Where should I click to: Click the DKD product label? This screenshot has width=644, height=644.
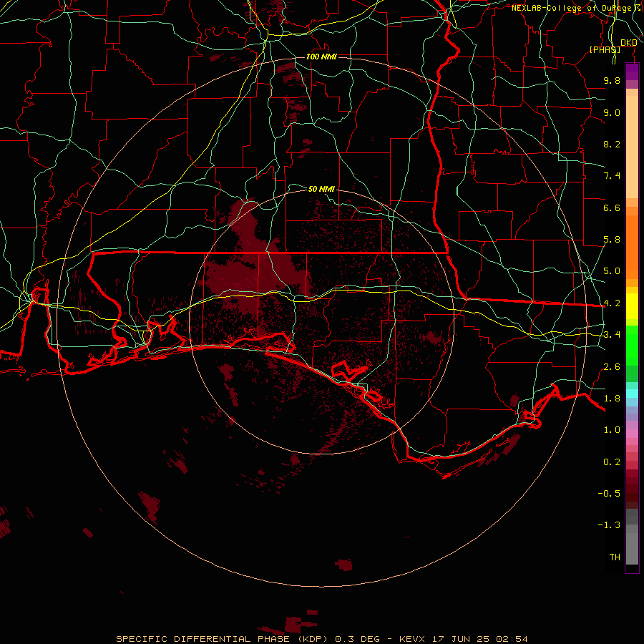(629, 43)
